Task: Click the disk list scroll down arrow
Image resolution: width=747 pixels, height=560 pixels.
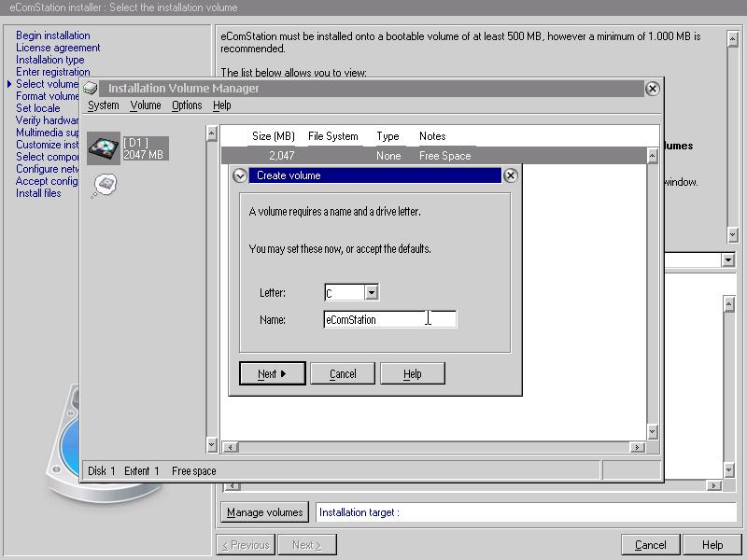Action: point(212,445)
